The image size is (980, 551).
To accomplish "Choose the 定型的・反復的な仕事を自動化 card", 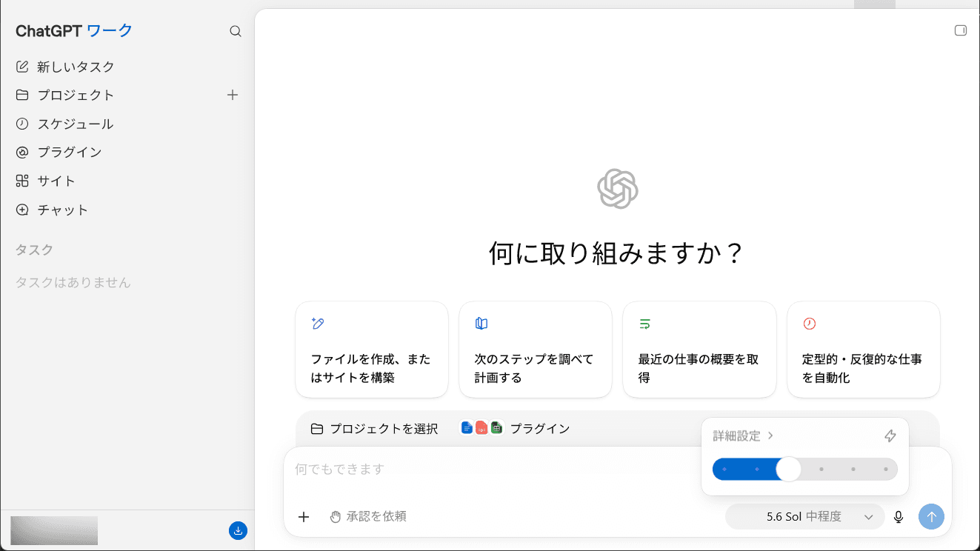I will pos(864,350).
